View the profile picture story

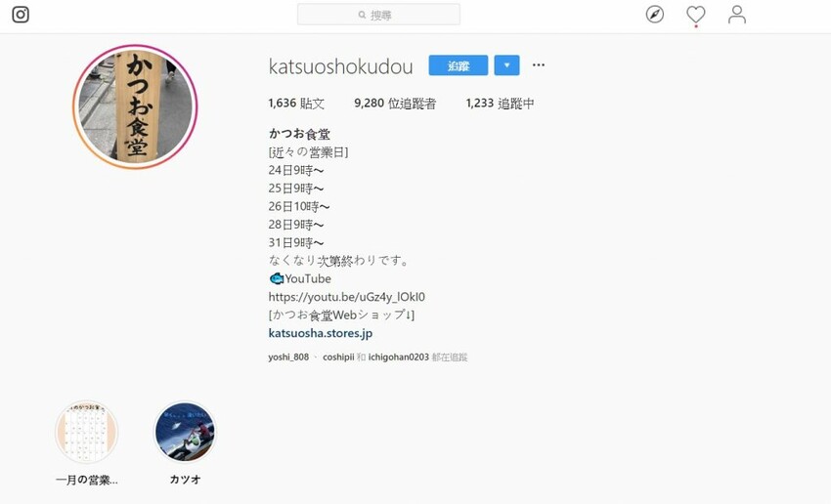coord(135,106)
